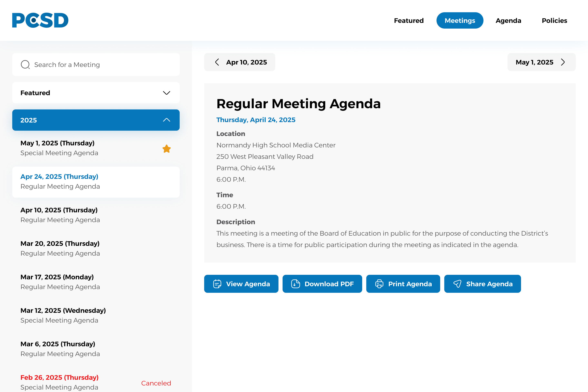Expand the Featured dropdown
Image resolution: width=588 pixels, height=392 pixels.
click(x=96, y=93)
